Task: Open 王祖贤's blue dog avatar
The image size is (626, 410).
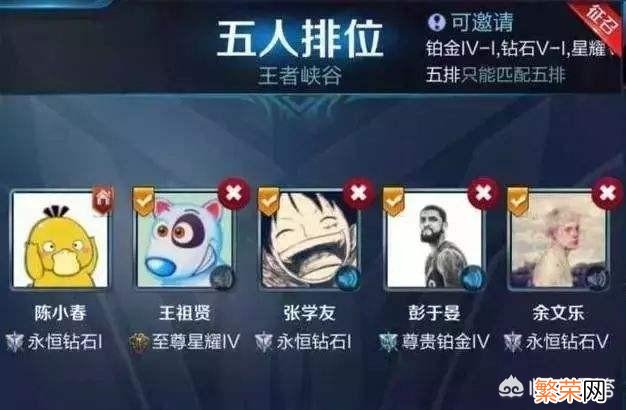Action: (x=185, y=240)
